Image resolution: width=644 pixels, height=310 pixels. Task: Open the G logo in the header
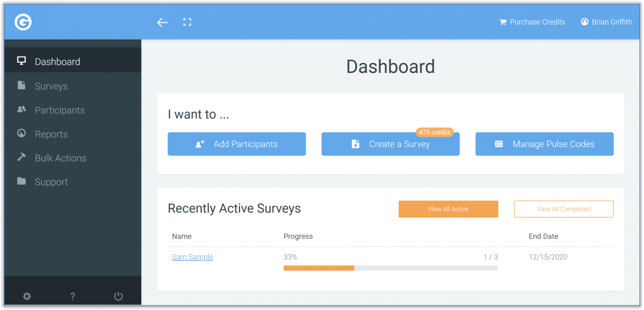click(23, 22)
